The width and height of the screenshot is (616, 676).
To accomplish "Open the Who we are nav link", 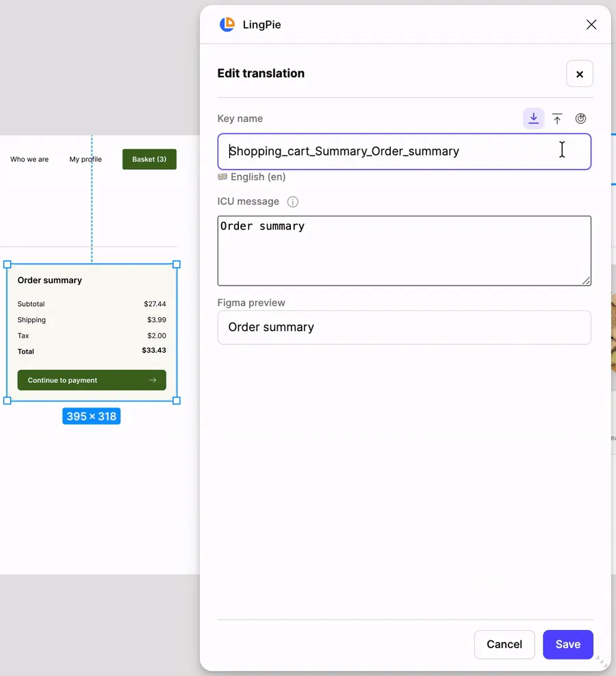I will tap(29, 159).
